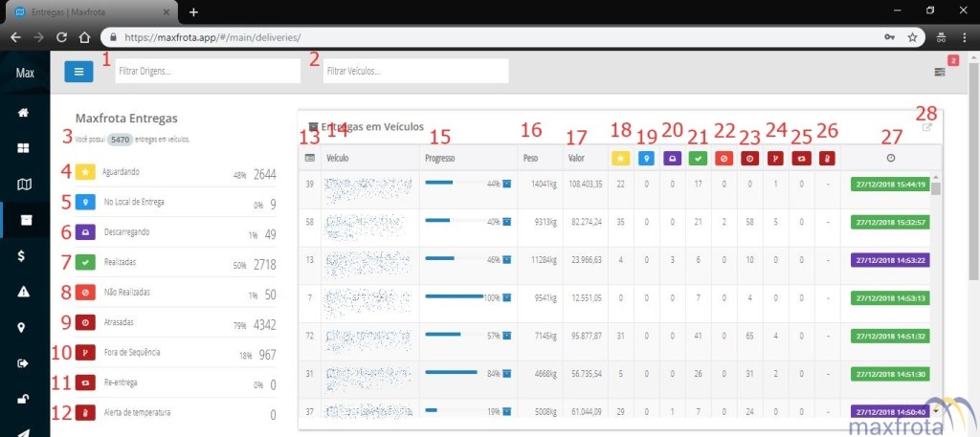
Task: Open the map view from sidebar
Action: pos(23,184)
